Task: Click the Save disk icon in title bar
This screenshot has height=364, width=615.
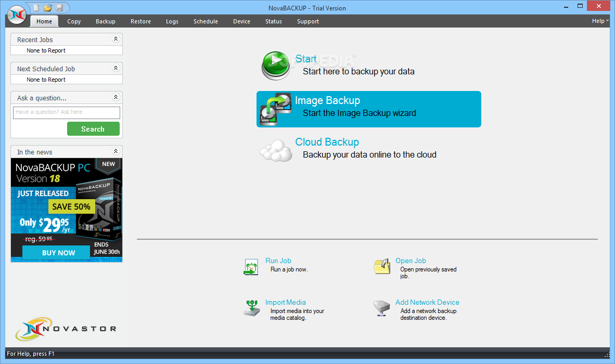Action: click(60, 8)
